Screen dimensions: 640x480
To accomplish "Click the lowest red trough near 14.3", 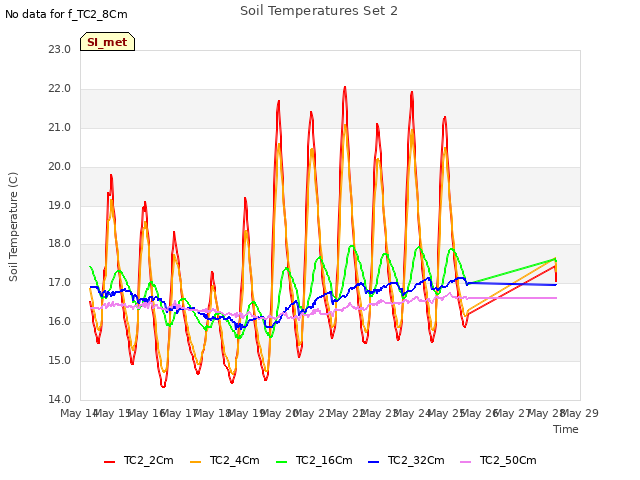I will [163, 386].
